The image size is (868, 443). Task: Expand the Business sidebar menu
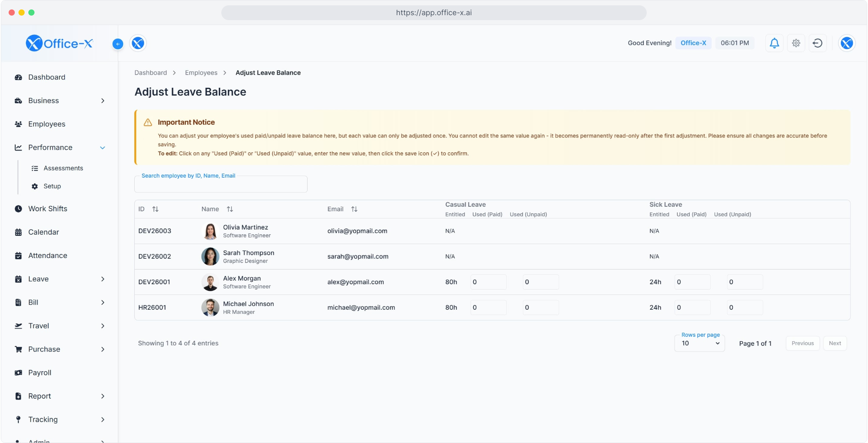click(103, 101)
